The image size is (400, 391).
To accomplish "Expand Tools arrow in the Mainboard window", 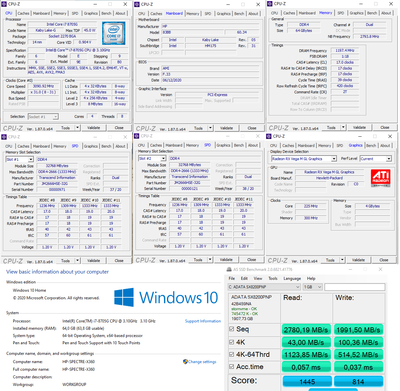I will point(210,128).
